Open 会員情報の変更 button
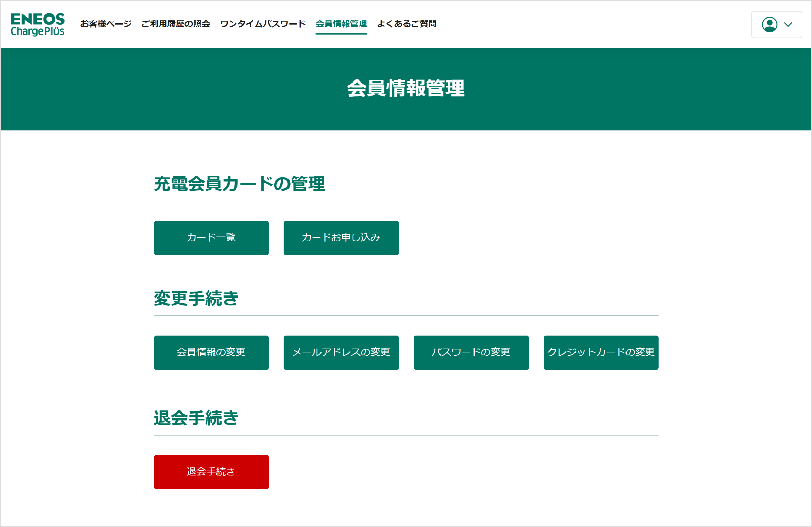812x527 pixels. pos(211,353)
